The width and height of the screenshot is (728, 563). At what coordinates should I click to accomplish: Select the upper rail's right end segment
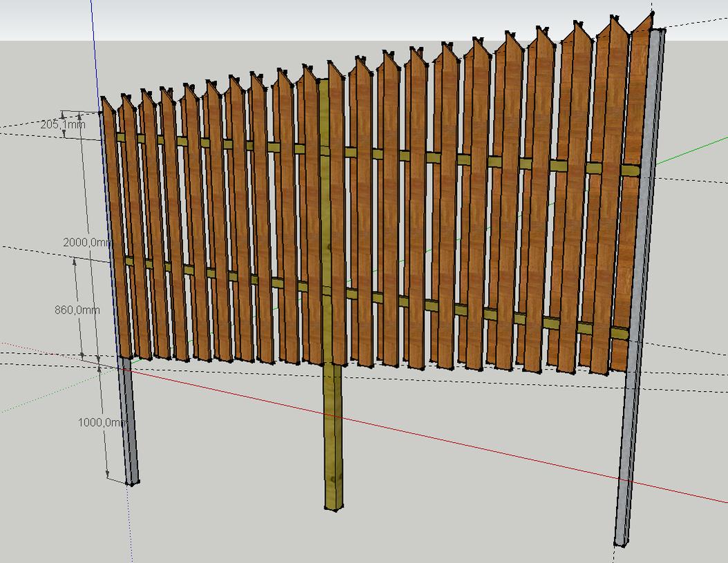(x=629, y=171)
